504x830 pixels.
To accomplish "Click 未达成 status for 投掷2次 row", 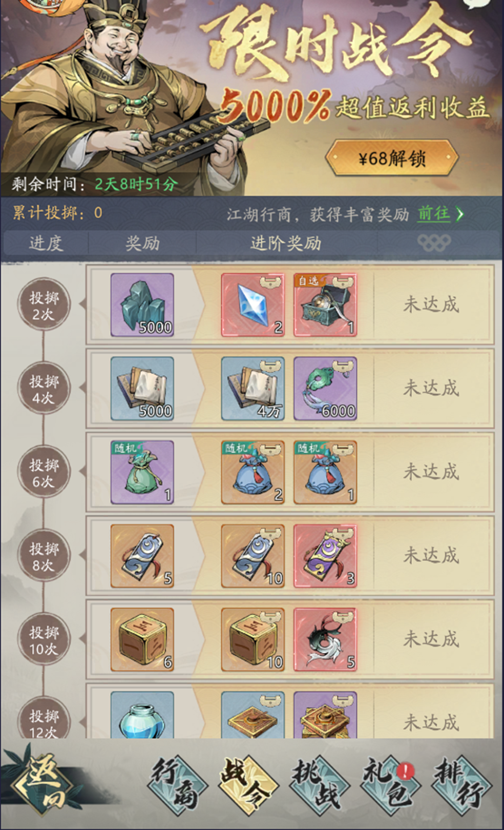I will (x=431, y=305).
